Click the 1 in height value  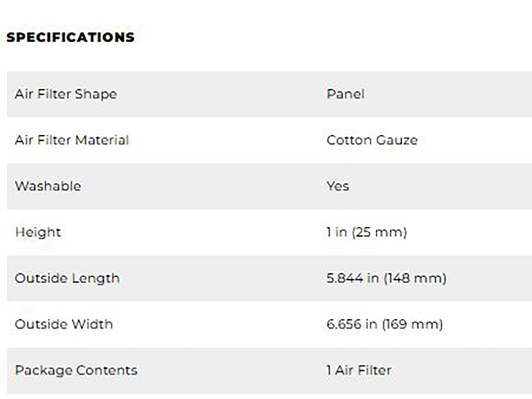337,232
